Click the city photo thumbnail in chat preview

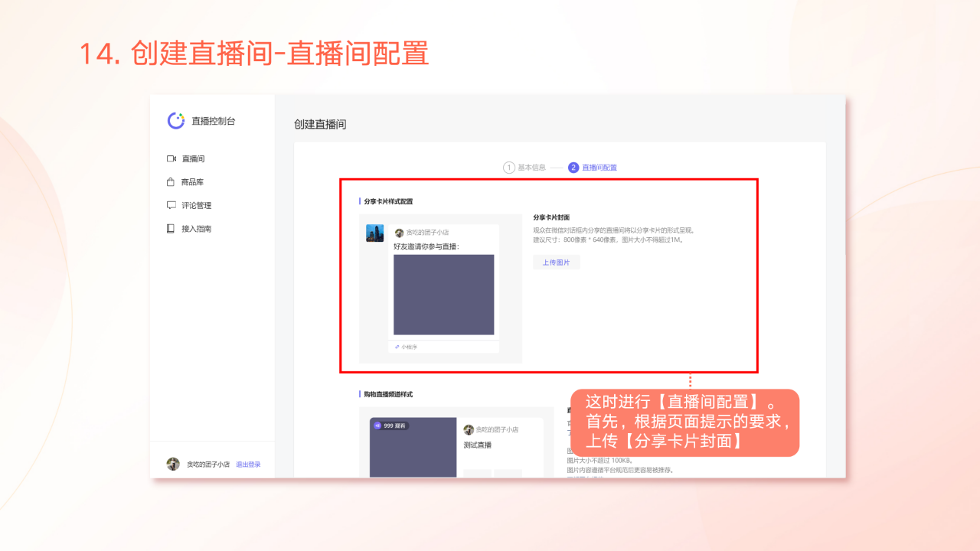click(x=375, y=233)
